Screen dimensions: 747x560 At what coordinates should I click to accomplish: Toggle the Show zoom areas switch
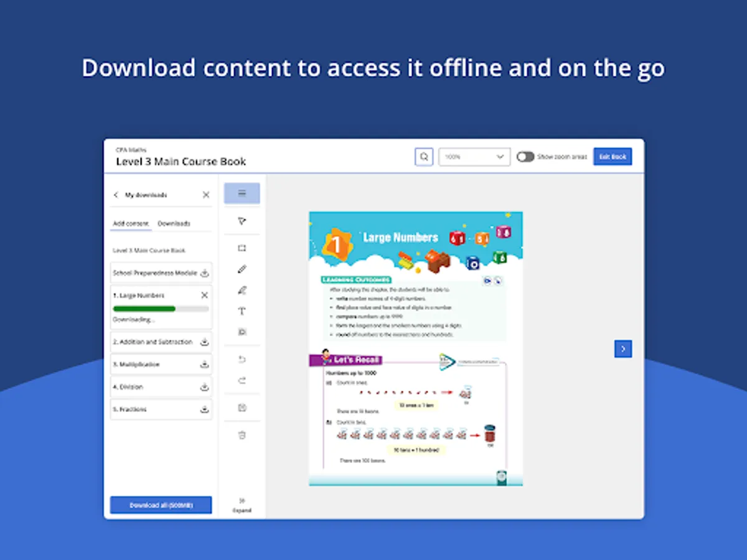click(x=525, y=157)
